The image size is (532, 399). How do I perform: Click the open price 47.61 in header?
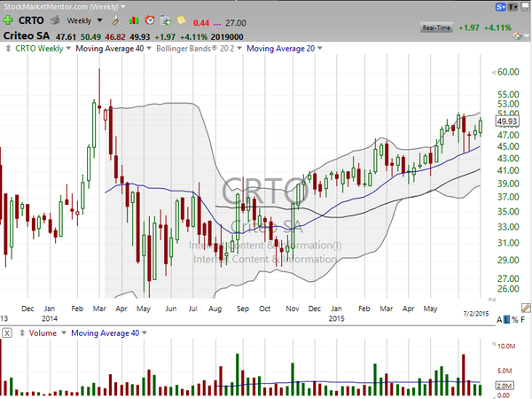[66, 37]
